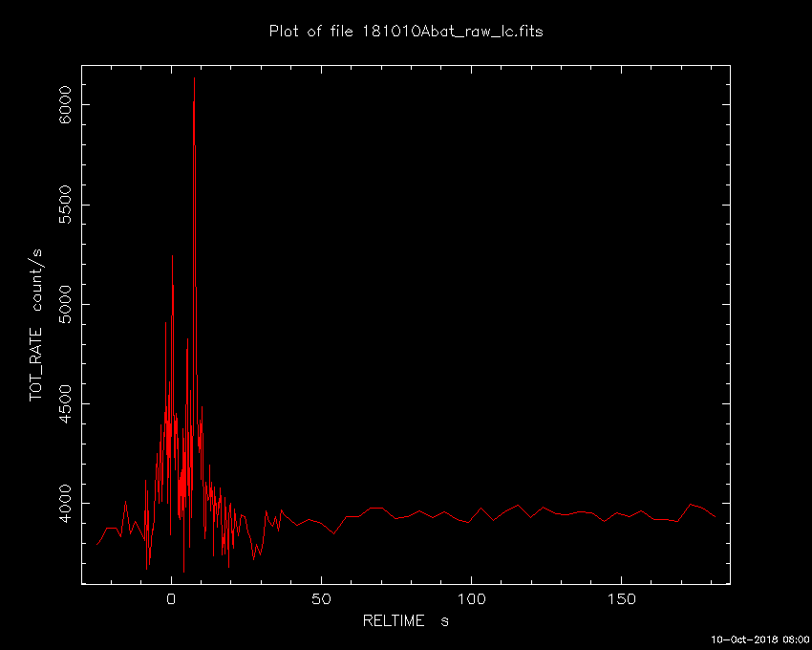This screenshot has width=812, height=650.
Task: Click the 'RELTIME s' axis label
Action: 405,621
